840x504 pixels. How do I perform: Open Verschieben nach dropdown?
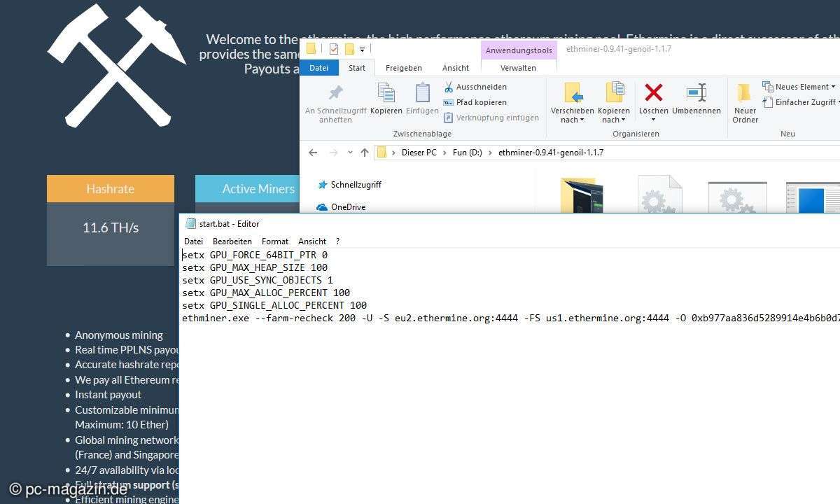pyautogui.click(x=573, y=103)
